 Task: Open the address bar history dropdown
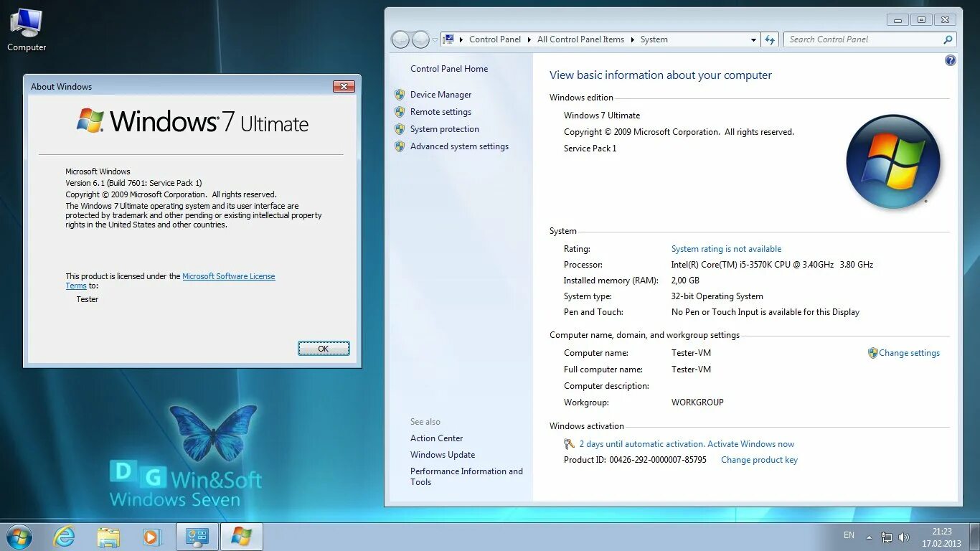(753, 40)
